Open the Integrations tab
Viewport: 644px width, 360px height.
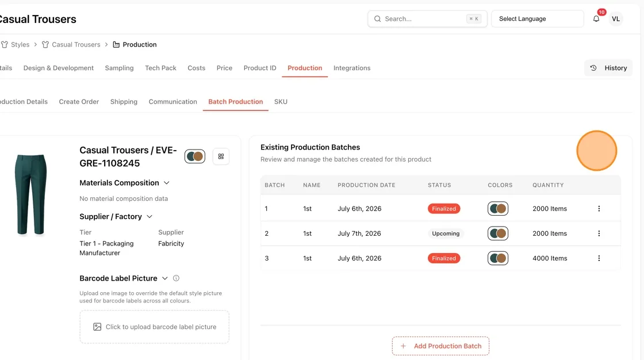pos(352,68)
